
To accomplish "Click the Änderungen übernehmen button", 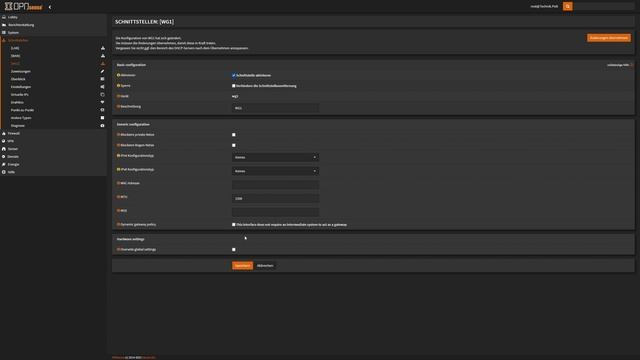I will (x=609, y=38).
